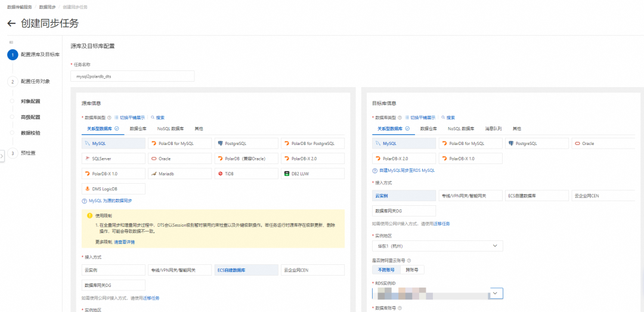Click source 数据库类型 help icon
Viewport: 644px width, 312px height.
109,118
